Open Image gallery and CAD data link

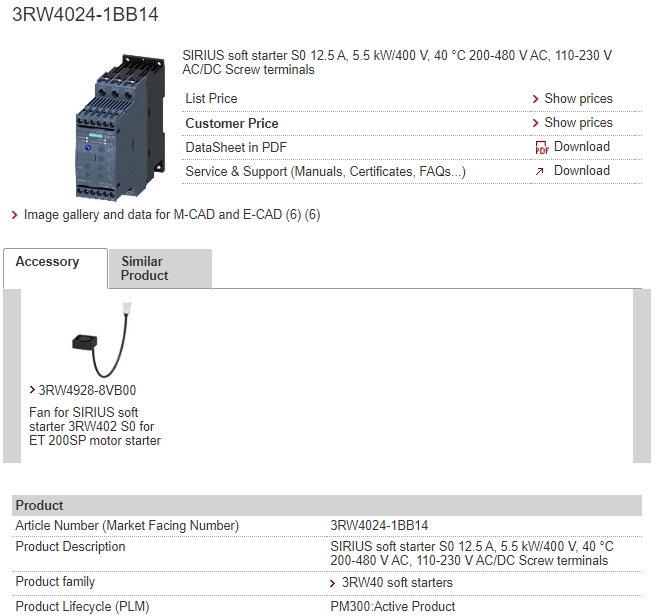click(x=172, y=214)
